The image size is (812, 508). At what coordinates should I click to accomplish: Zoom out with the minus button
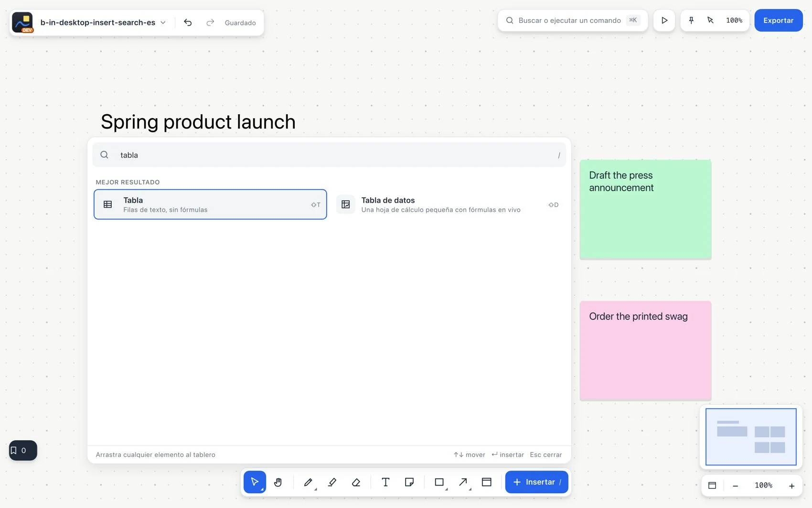(736, 486)
